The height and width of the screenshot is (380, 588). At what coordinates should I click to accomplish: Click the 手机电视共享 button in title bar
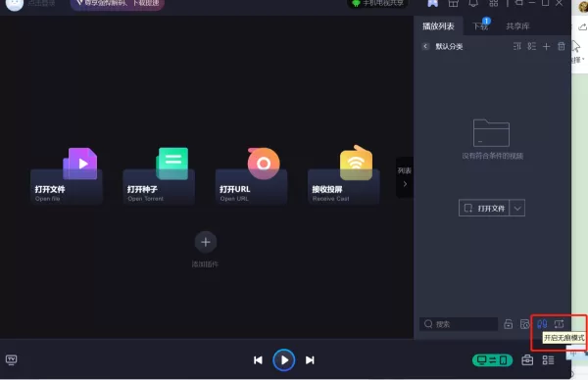(x=378, y=3)
